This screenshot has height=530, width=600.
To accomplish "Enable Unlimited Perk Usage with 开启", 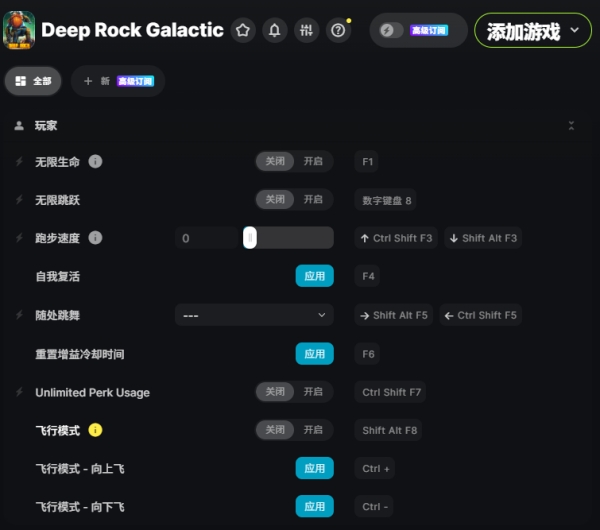I will pyautogui.click(x=313, y=392).
